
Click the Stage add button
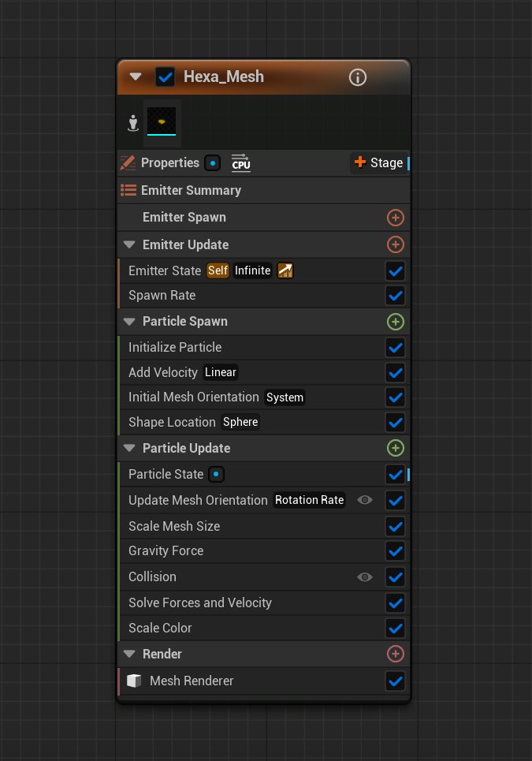[x=379, y=163]
